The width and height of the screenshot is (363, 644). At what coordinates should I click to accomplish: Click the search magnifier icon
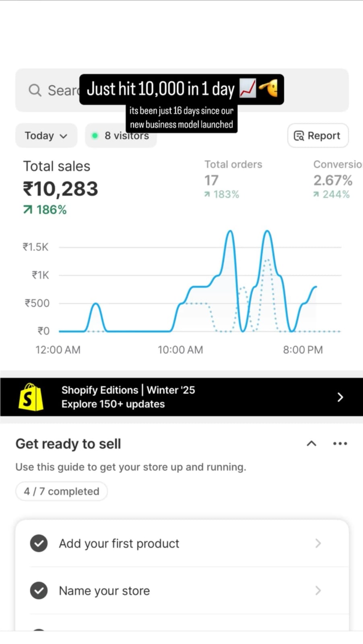coord(35,90)
